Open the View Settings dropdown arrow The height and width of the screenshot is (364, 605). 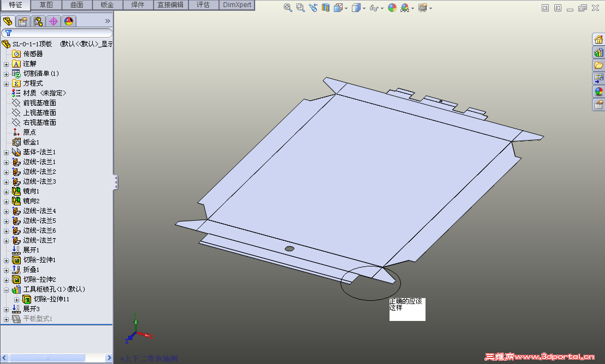pos(430,8)
